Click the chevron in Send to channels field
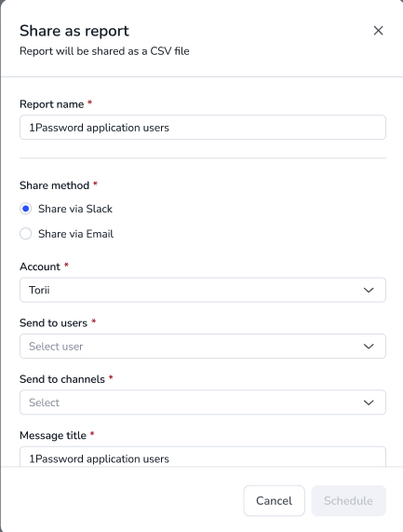The height and width of the screenshot is (532, 403). (x=369, y=402)
